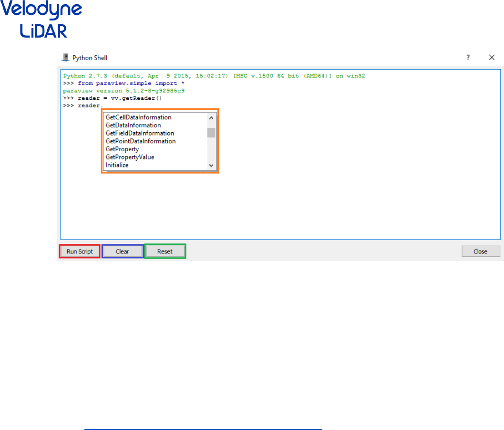Click the completion list scroll down arrow

211,165
